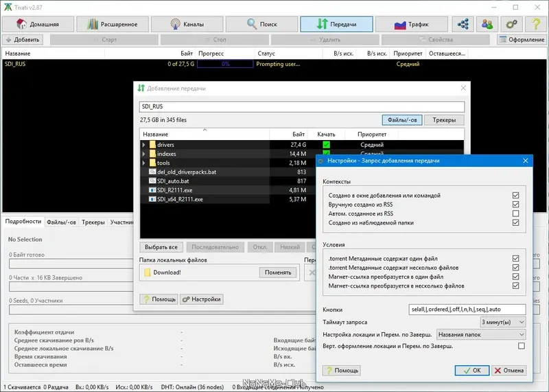Click the Добавить add transfer button

23,40
